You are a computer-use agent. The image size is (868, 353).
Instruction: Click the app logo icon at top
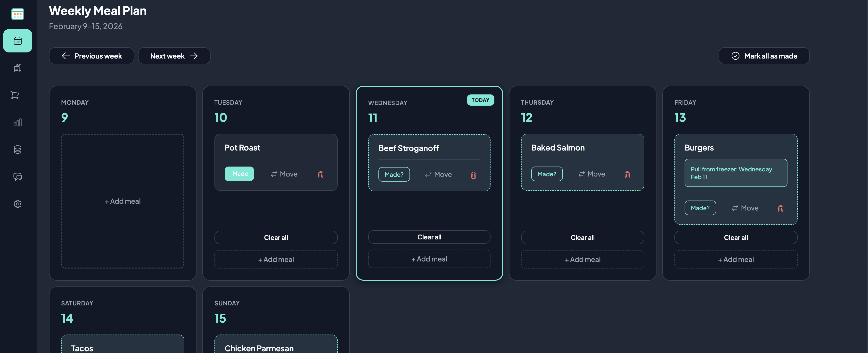pos(17,14)
